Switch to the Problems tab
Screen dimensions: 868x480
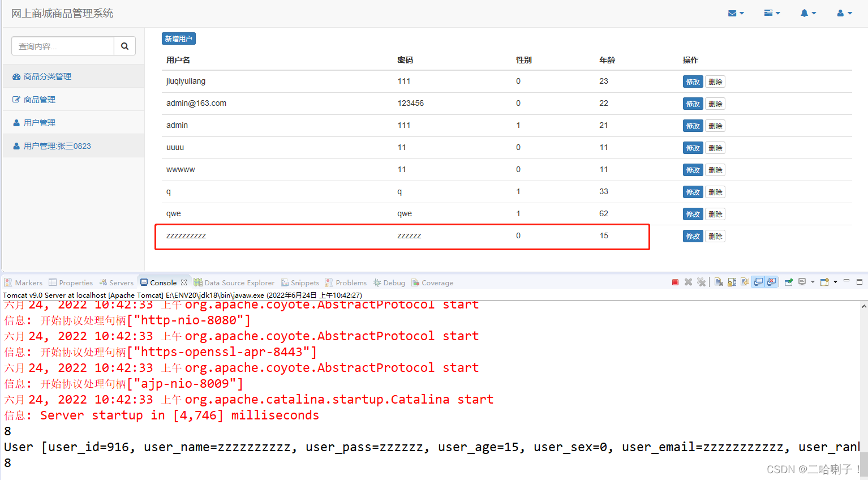[346, 282]
